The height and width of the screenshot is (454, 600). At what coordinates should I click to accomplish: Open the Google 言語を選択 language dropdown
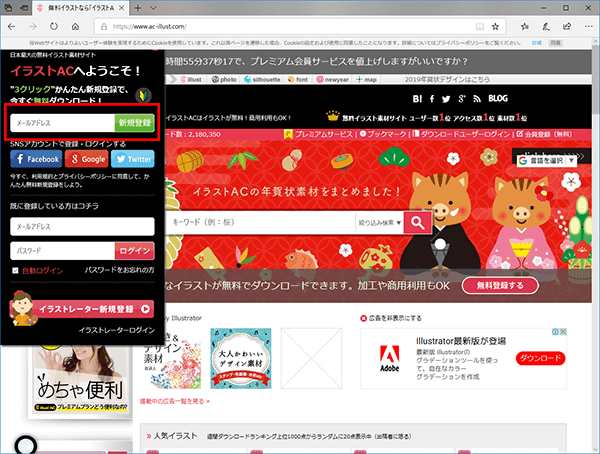546,161
